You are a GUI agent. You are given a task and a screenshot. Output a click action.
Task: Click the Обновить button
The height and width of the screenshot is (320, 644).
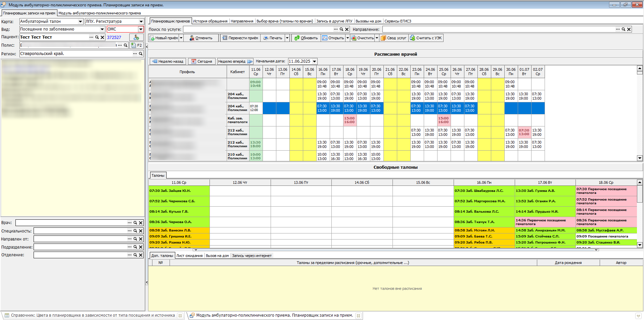pyautogui.click(x=306, y=38)
